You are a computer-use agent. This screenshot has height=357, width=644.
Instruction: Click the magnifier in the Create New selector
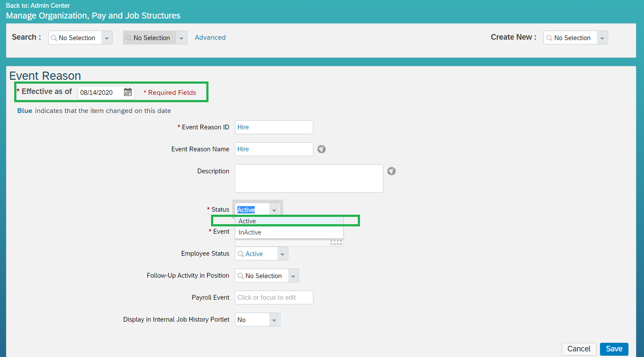(x=549, y=38)
